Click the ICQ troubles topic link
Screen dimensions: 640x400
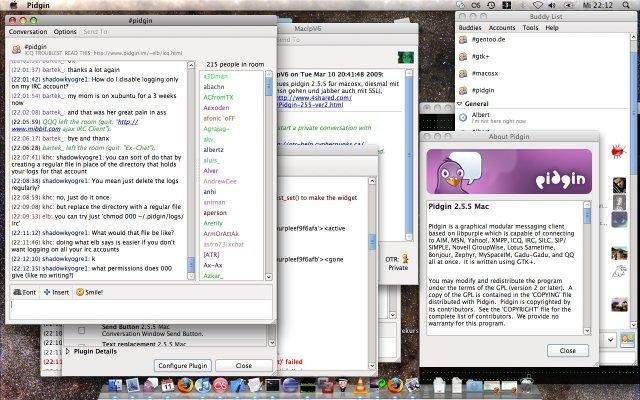(x=138, y=53)
